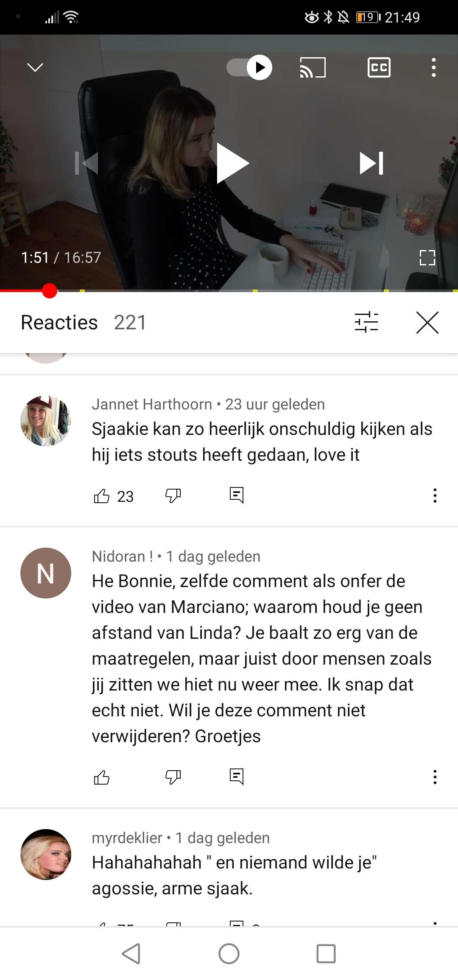The image size is (458, 980).
Task: Toggle the autoplay switch
Action: pos(249,67)
